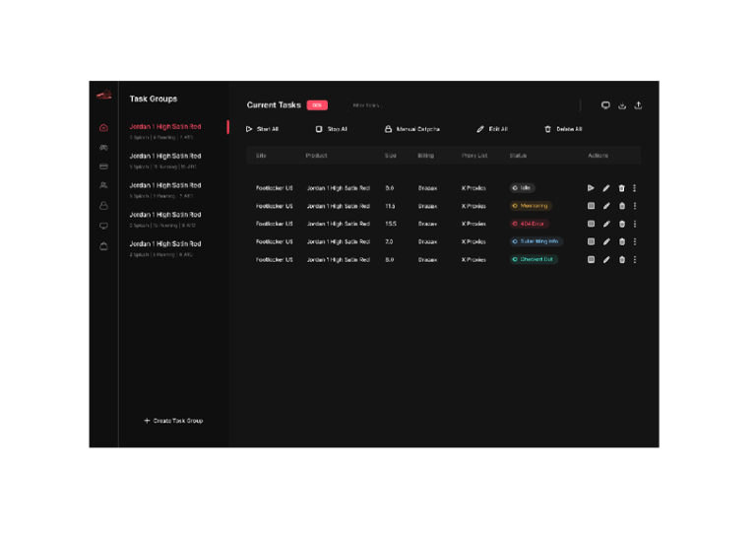Image resolution: width=756 pixels, height=535 pixels.
Task: Select the first Jordan 1 High task group
Action: pos(165,127)
